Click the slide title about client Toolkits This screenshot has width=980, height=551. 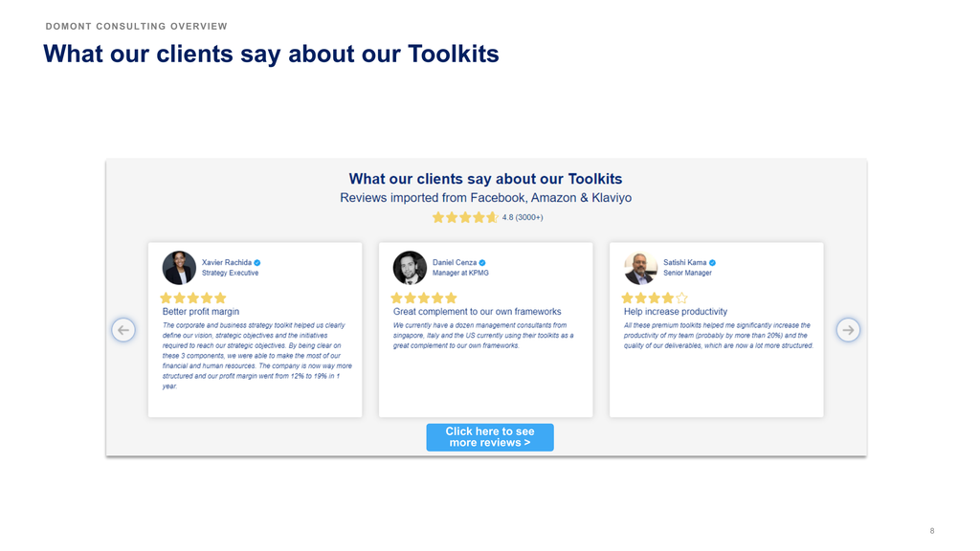coord(271,55)
